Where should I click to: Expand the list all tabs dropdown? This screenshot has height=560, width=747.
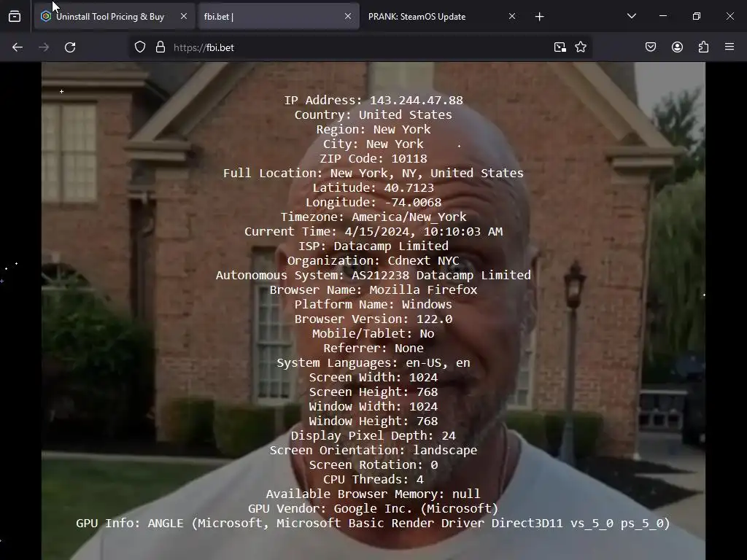[632, 16]
